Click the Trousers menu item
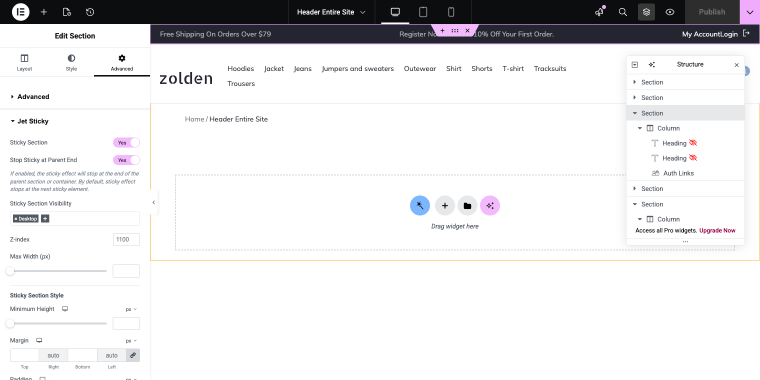 [x=241, y=83]
